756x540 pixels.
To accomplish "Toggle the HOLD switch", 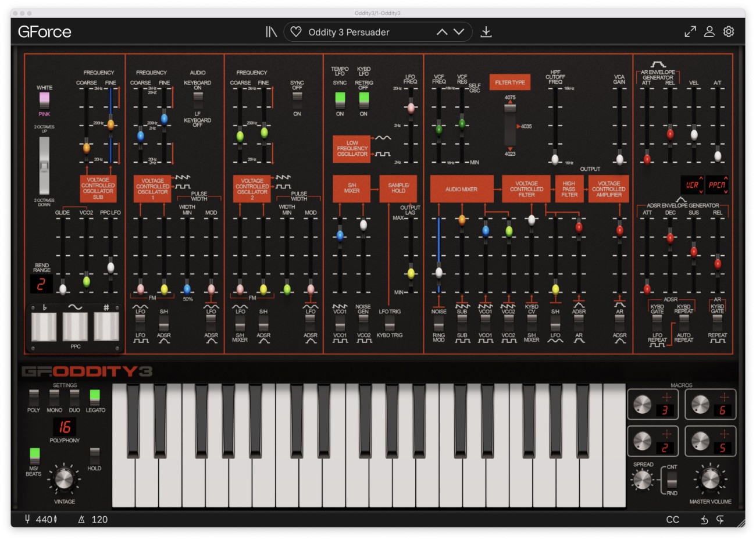I will [x=94, y=456].
